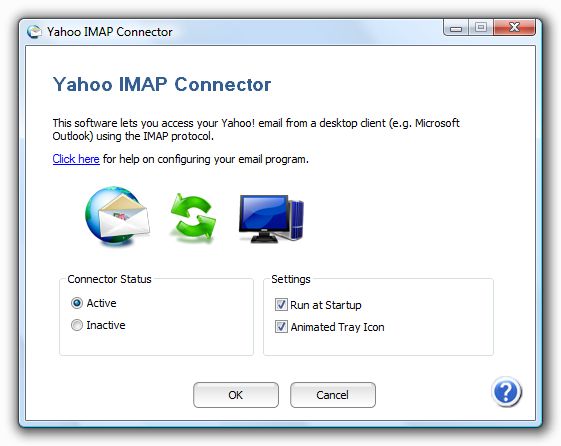Select the Inactive radio button

click(77, 325)
